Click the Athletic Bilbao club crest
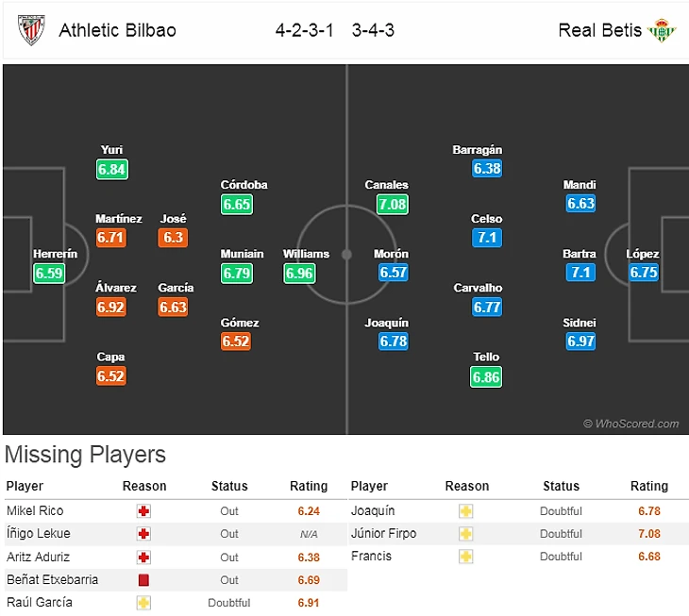 pos(31,29)
